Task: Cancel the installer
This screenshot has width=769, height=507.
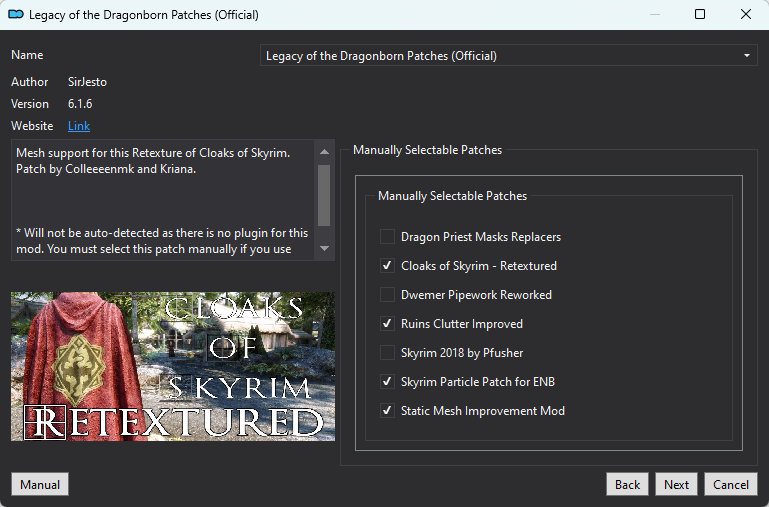Action: [731, 484]
